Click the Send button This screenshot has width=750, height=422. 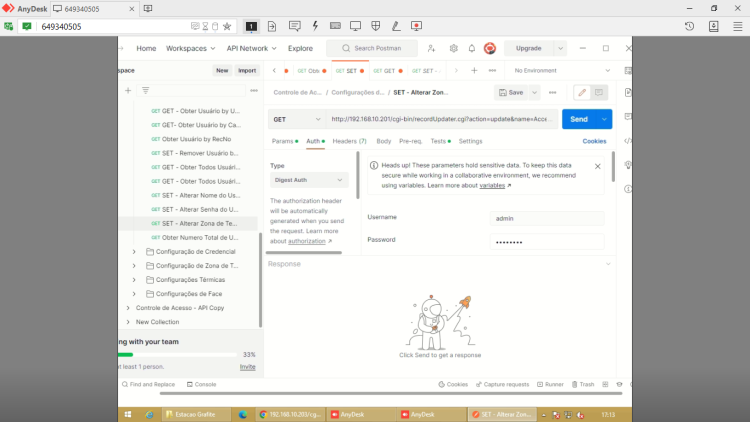tap(579, 119)
